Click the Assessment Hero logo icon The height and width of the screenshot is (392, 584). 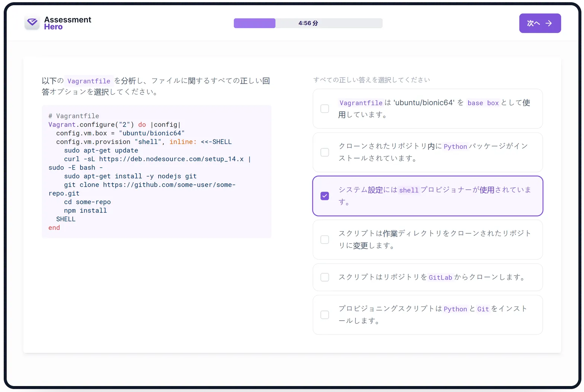point(32,23)
